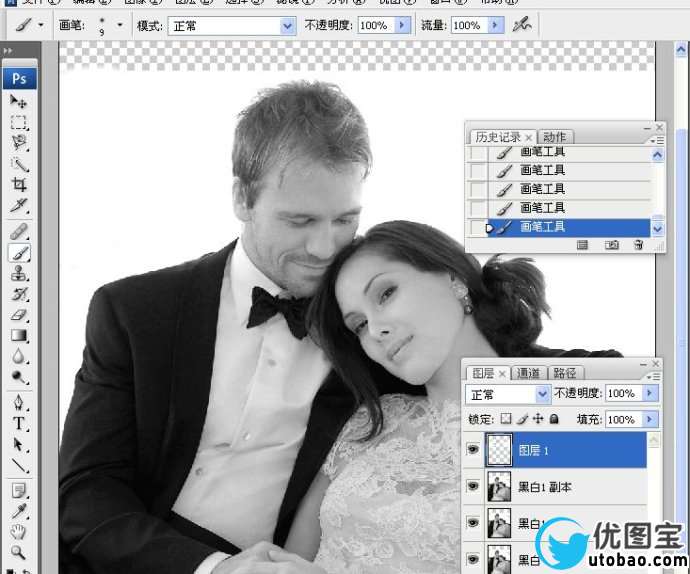The height and width of the screenshot is (574, 690).
Task: Open the brush 模式 dropdown
Action: (287, 26)
